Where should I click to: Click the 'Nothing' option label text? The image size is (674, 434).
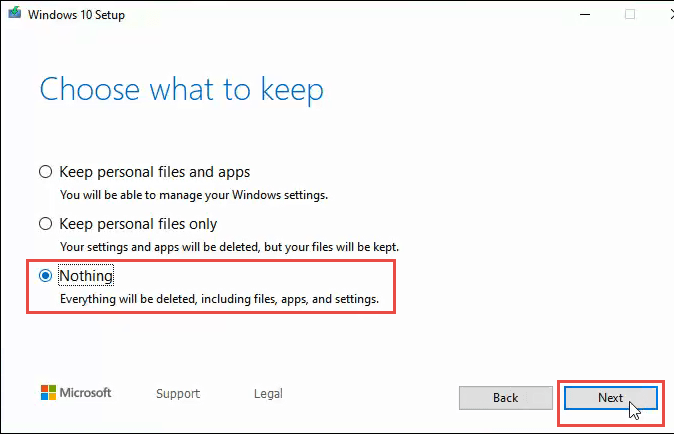coord(87,275)
